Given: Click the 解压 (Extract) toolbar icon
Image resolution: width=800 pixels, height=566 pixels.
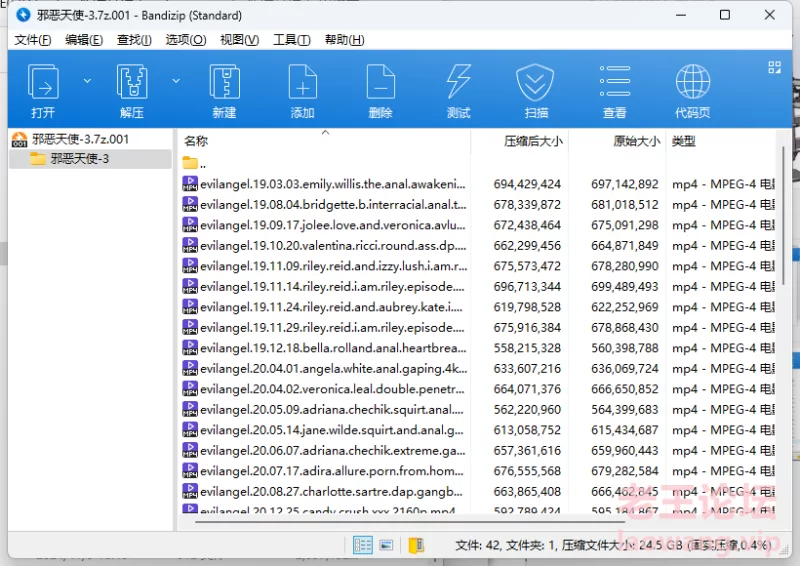Looking at the screenshot, I should 132,82.
